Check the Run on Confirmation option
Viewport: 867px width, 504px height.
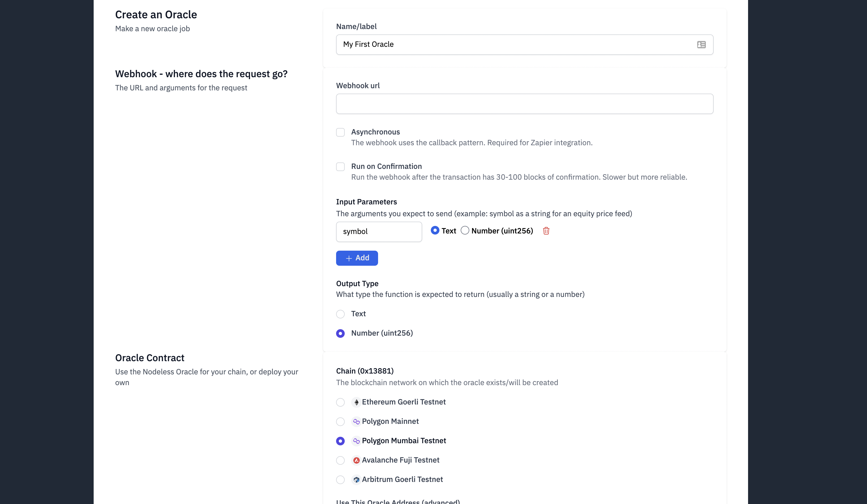point(340,167)
